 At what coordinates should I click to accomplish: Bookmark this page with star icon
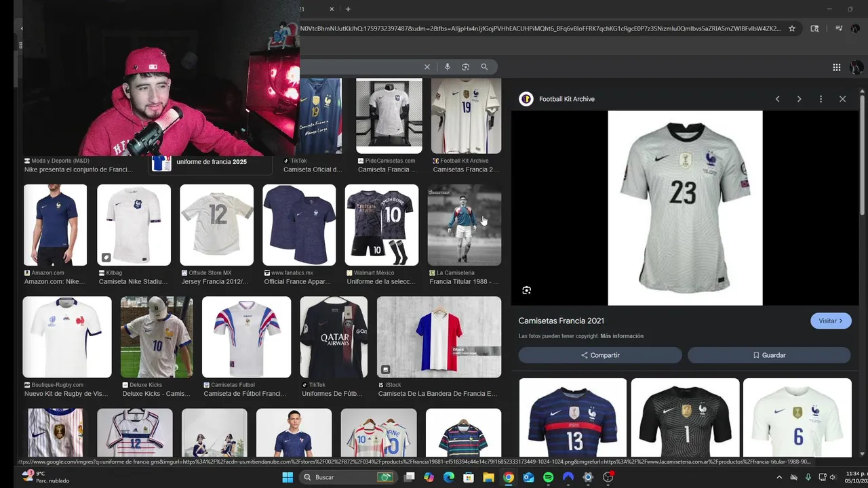(x=792, y=28)
